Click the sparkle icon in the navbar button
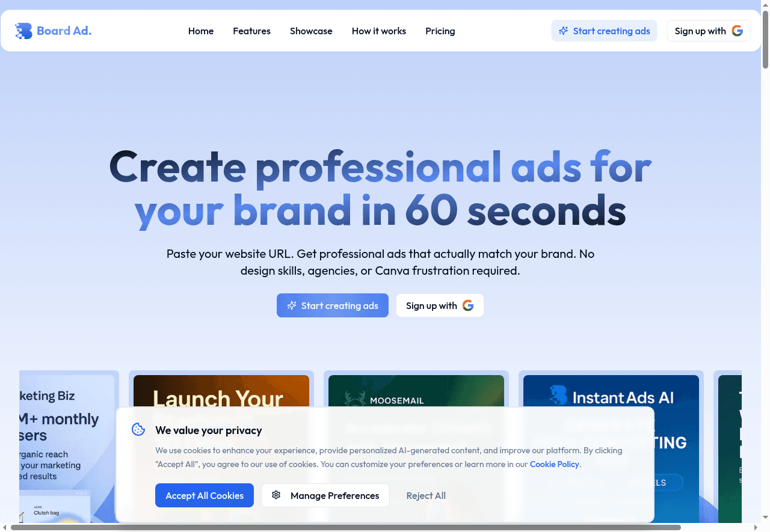Screen dimensions: 770x532 (x=564, y=31)
